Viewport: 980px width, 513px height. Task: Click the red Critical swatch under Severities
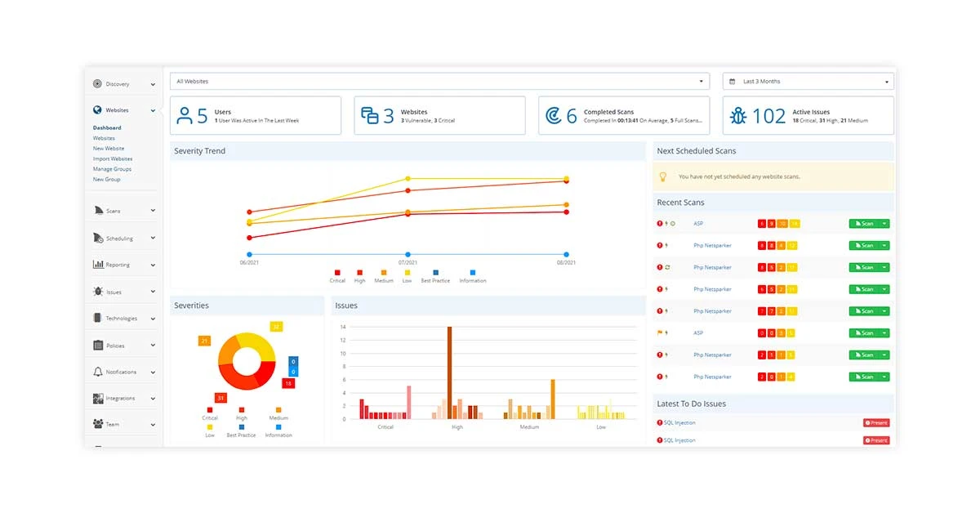210,408
